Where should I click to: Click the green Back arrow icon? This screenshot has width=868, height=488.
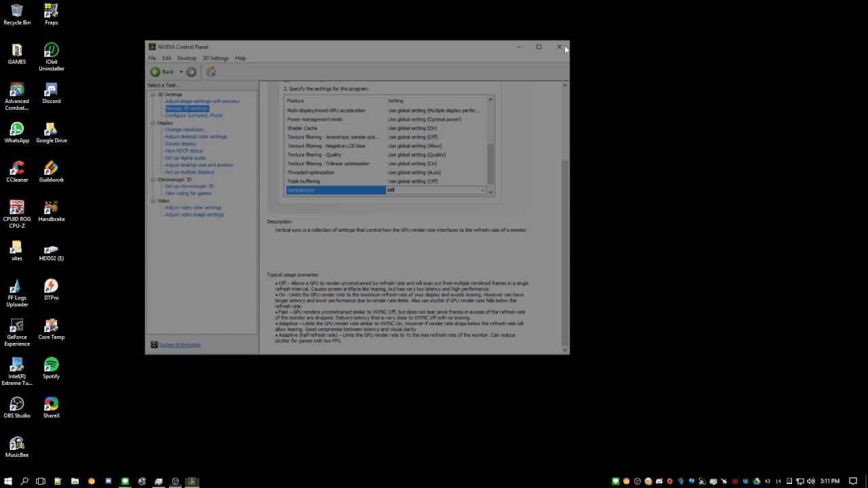coord(155,72)
